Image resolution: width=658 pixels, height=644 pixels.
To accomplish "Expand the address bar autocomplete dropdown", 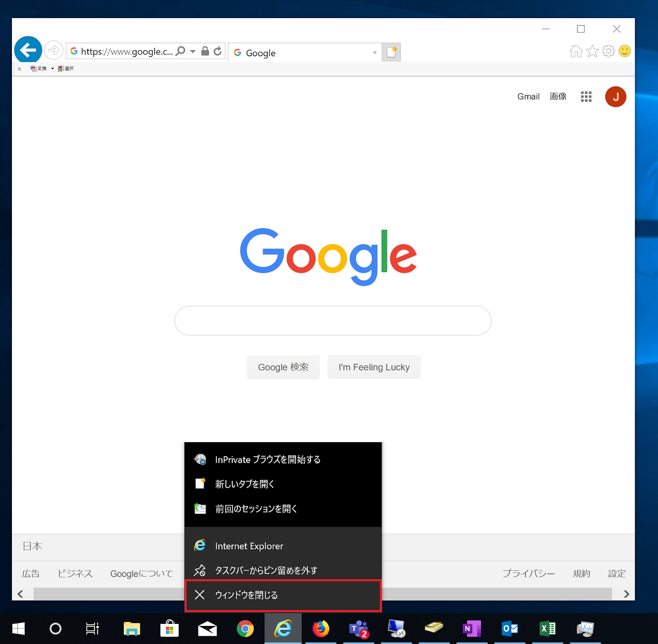I will click(193, 51).
